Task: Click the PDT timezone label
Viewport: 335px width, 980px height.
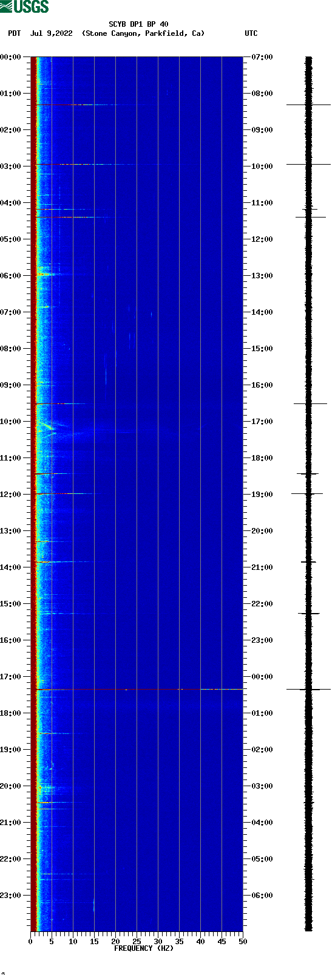Action: point(15,33)
